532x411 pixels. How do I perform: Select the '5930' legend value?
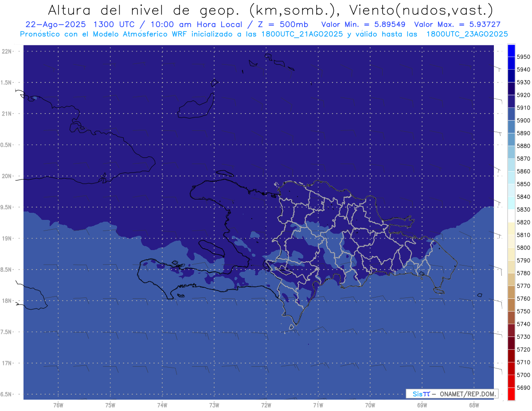[524, 82]
